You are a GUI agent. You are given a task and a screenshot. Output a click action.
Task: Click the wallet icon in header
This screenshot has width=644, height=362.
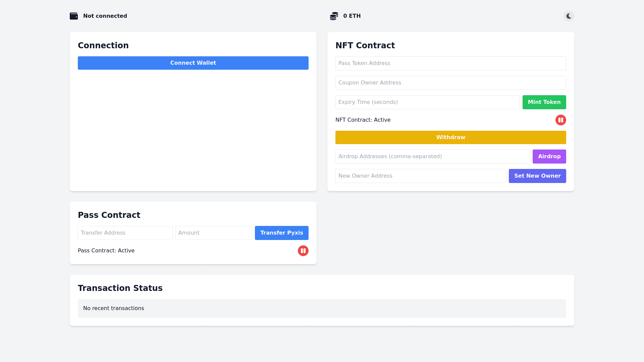74,16
